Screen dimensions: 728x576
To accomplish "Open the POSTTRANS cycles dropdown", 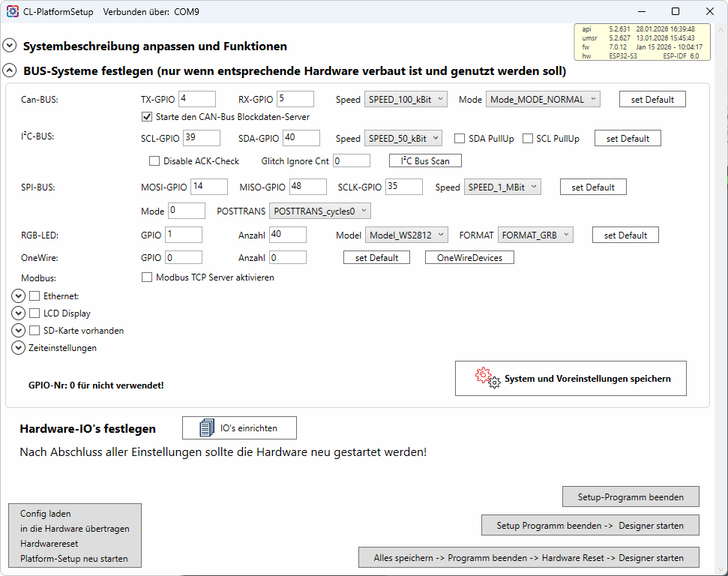I will click(320, 211).
